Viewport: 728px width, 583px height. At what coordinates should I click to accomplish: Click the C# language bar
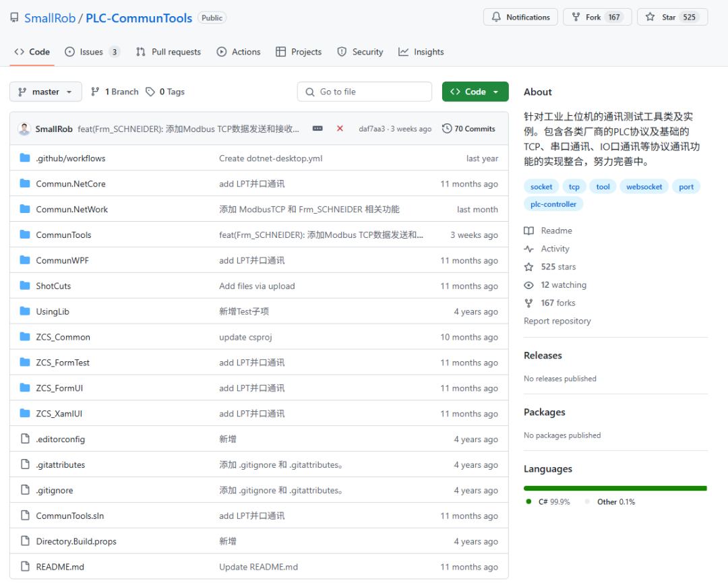613,487
